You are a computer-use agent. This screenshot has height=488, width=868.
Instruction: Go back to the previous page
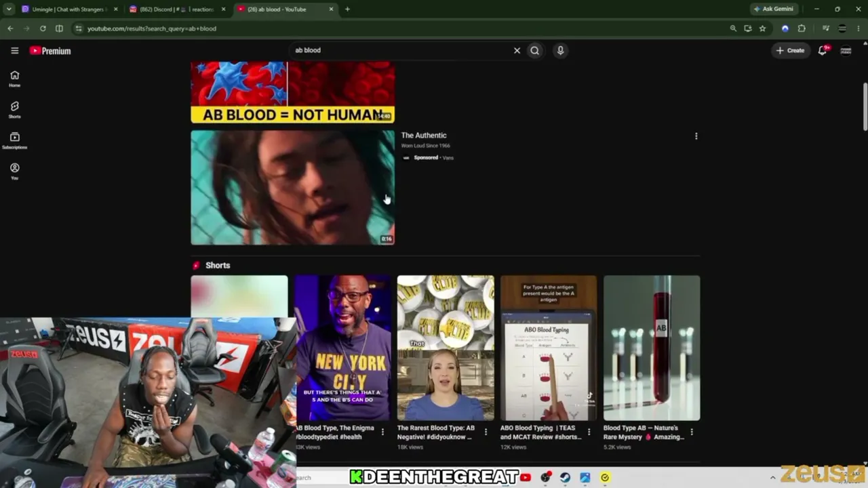10,28
